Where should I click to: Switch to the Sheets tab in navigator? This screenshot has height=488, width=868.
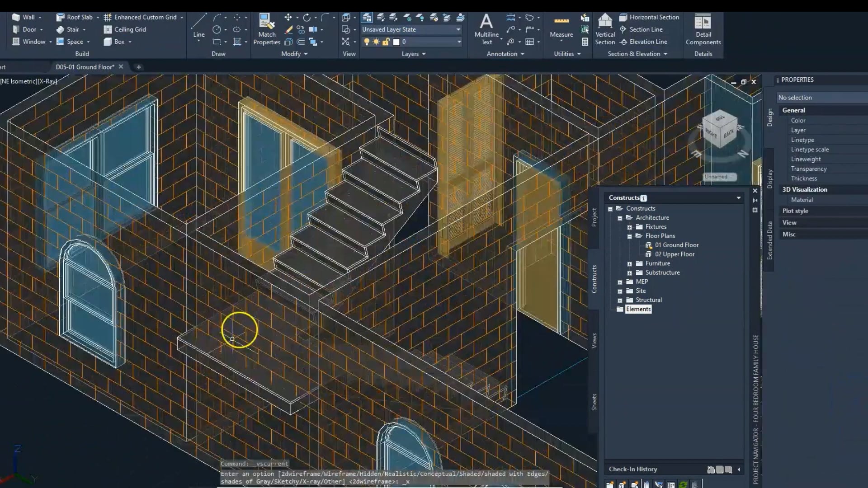point(594,402)
